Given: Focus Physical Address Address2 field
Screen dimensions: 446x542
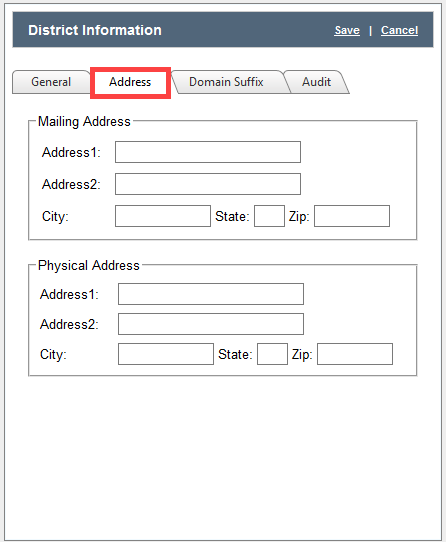Looking at the screenshot, I should pos(211,324).
